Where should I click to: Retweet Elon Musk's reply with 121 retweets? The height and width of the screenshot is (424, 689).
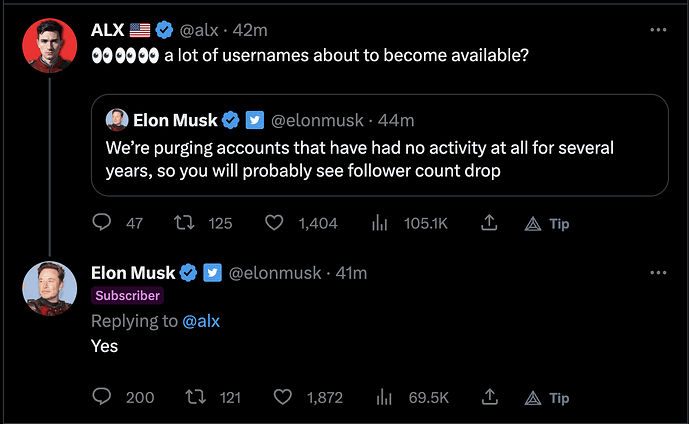tap(195, 397)
